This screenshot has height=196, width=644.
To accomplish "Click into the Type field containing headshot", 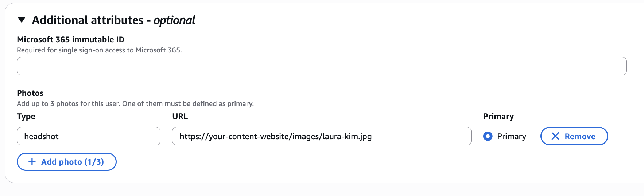I will click(88, 136).
